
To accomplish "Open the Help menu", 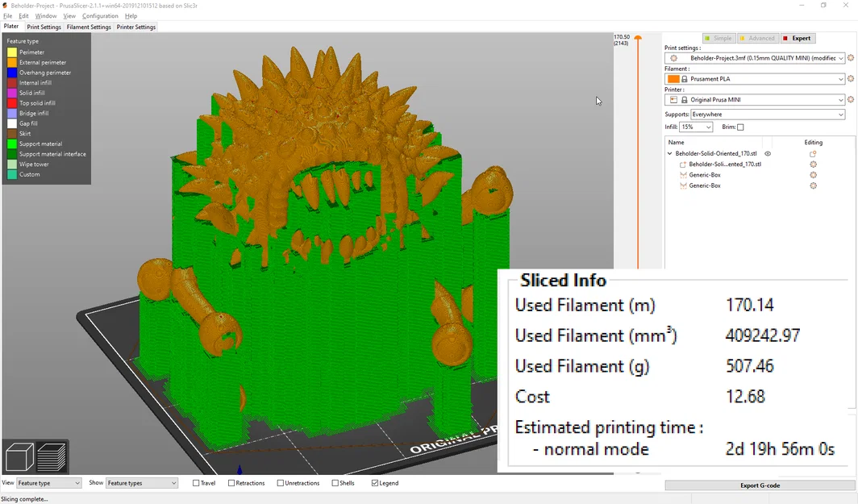I will tap(131, 16).
